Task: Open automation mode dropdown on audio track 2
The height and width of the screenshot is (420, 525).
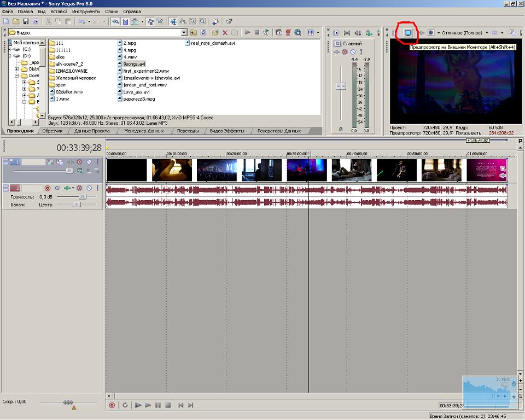Action: (73, 188)
